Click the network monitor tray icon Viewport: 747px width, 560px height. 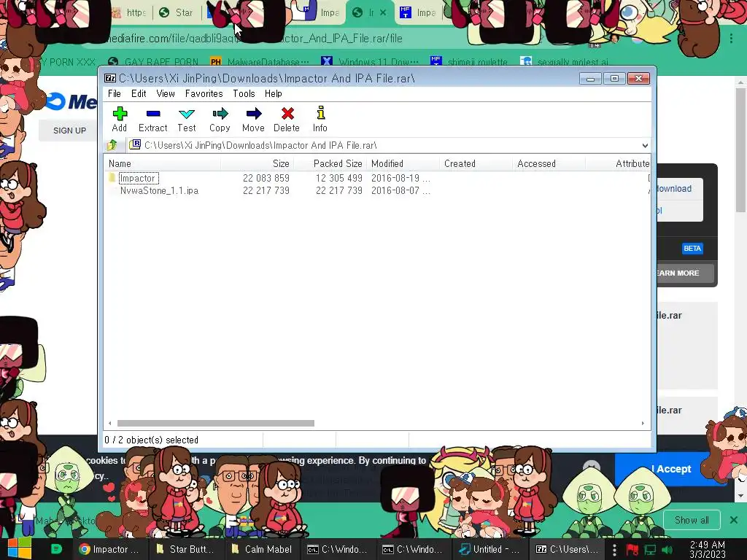point(650,550)
